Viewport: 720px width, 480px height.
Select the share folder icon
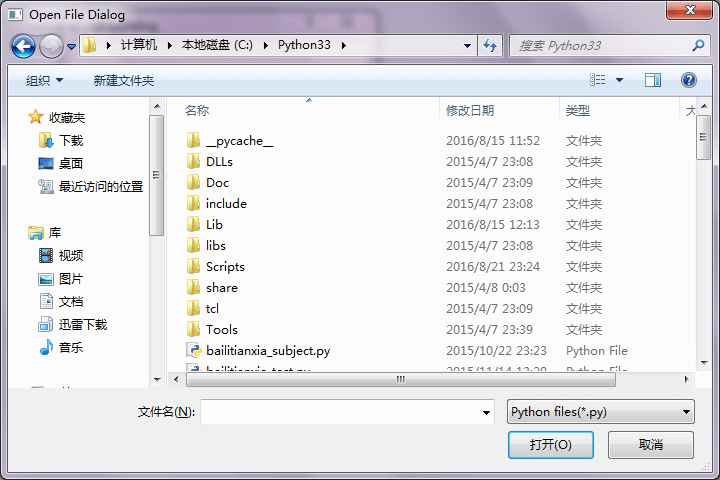[x=193, y=287]
